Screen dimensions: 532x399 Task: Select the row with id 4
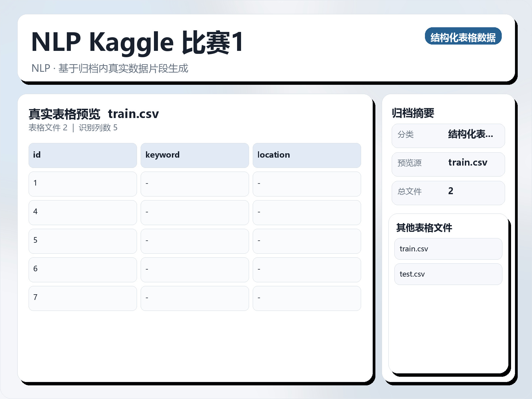pyautogui.click(x=82, y=212)
